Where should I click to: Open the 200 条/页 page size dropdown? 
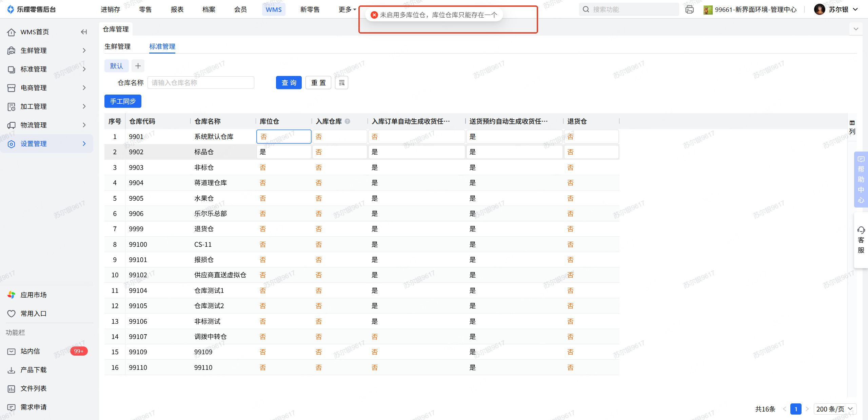[835, 409]
